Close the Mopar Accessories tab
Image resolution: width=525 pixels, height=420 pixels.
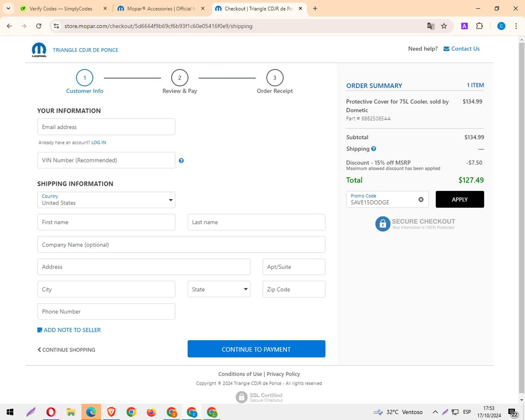pos(203,8)
